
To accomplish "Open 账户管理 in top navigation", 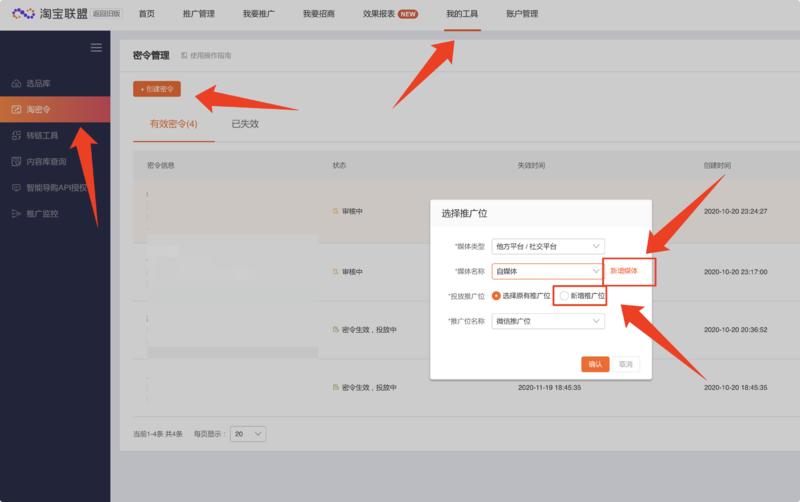I will coord(522,14).
